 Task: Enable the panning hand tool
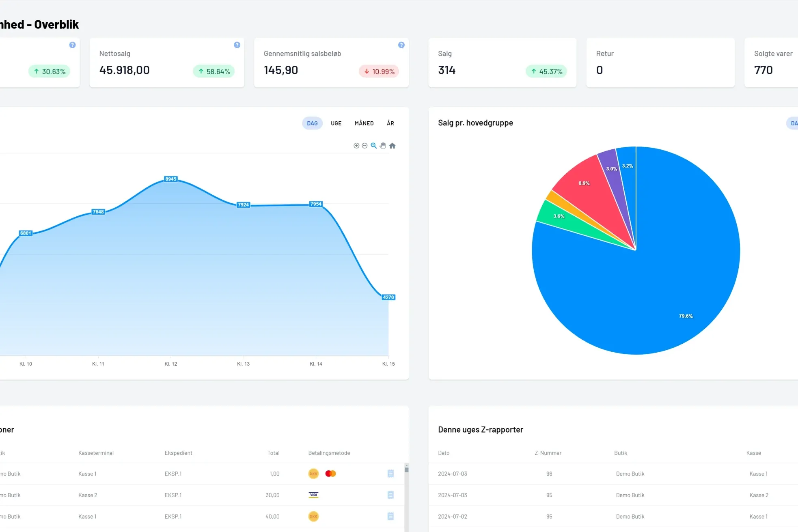coord(383,146)
